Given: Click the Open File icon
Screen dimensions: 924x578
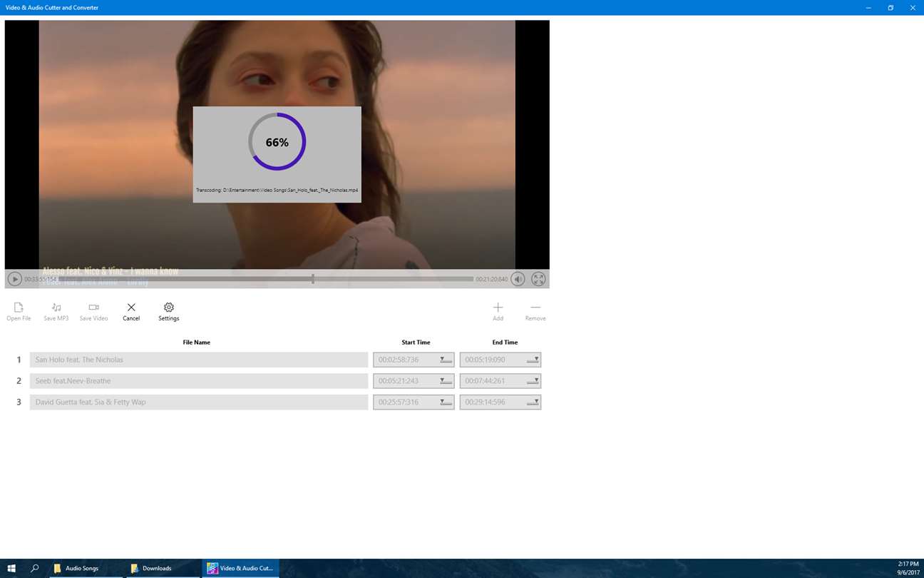Looking at the screenshot, I should click(19, 311).
